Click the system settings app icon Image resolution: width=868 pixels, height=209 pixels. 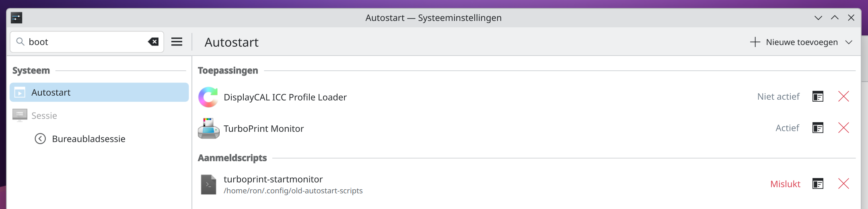click(16, 18)
